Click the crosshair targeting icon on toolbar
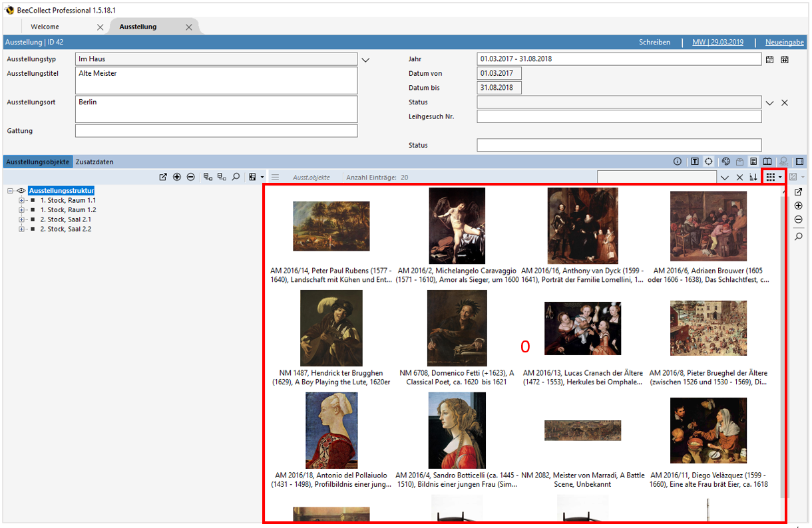Viewport: 812px width, 528px height. click(x=708, y=161)
